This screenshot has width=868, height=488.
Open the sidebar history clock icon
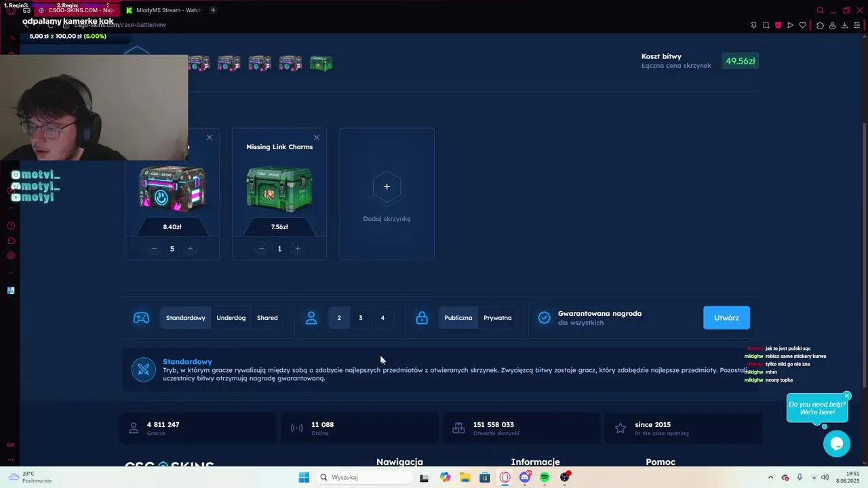pos(11,226)
